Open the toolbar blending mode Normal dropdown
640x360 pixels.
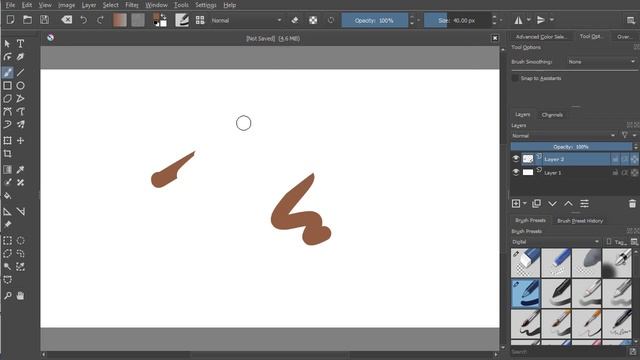click(246, 20)
